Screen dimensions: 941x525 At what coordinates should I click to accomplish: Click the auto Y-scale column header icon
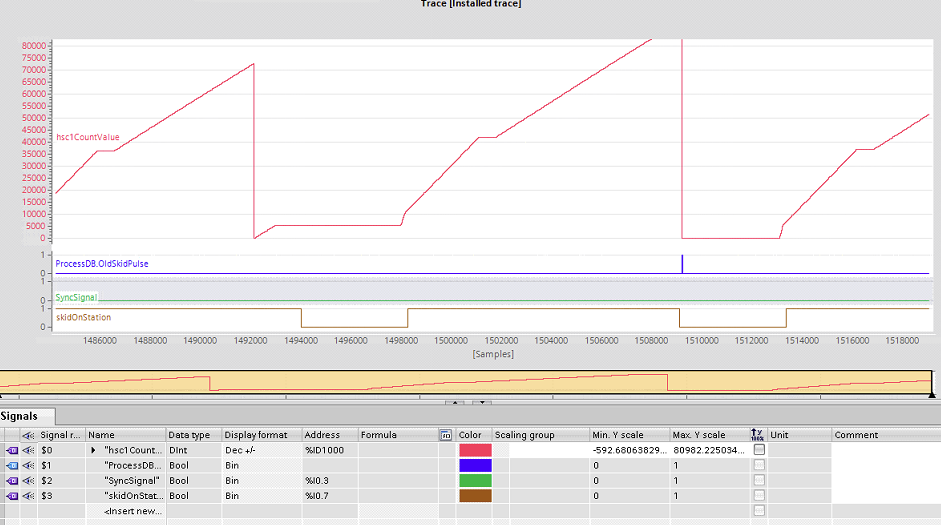tap(757, 435)
